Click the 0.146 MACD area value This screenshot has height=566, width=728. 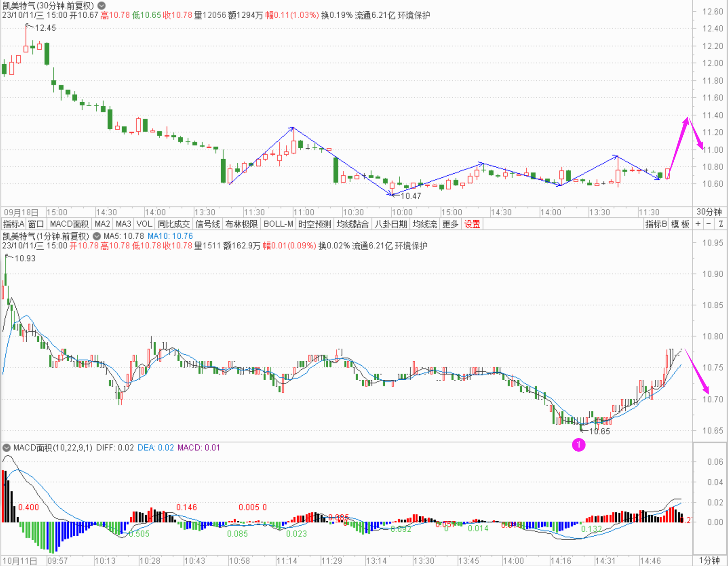pyautogui.click(x=187, y=507)
